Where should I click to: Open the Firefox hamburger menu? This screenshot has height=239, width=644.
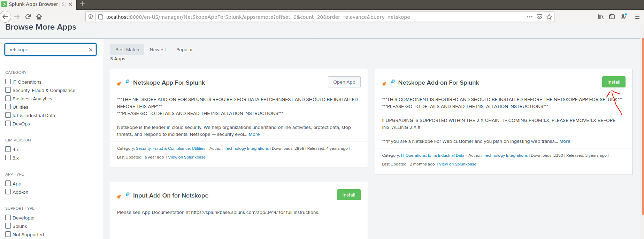click(637, 17)
